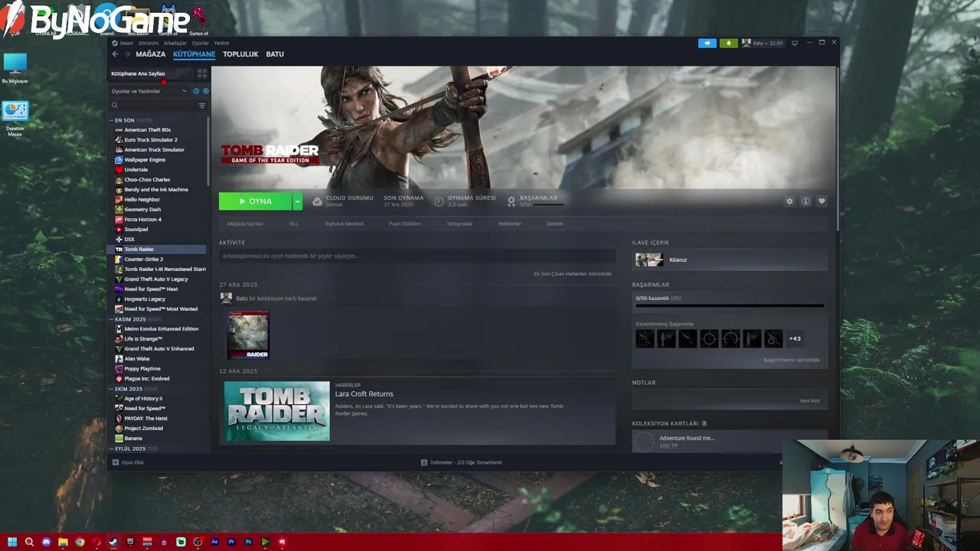Open the Destek link

(x=555, y=223)
